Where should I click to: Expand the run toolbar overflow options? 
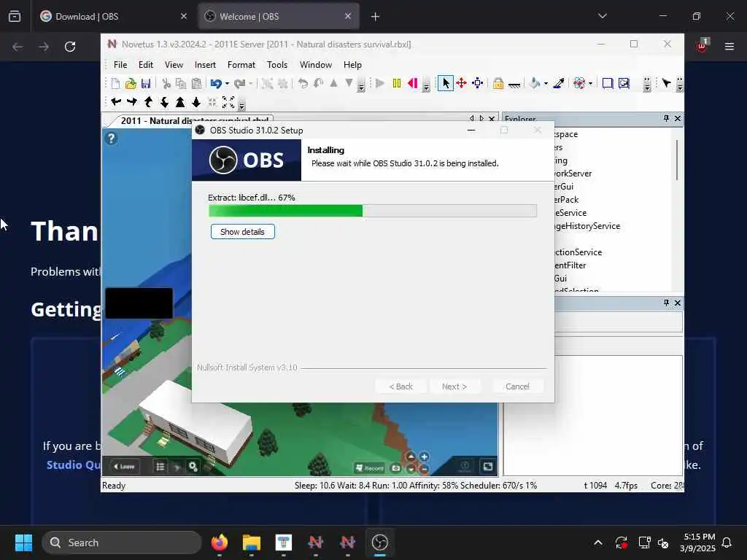(x=426, y=85)
